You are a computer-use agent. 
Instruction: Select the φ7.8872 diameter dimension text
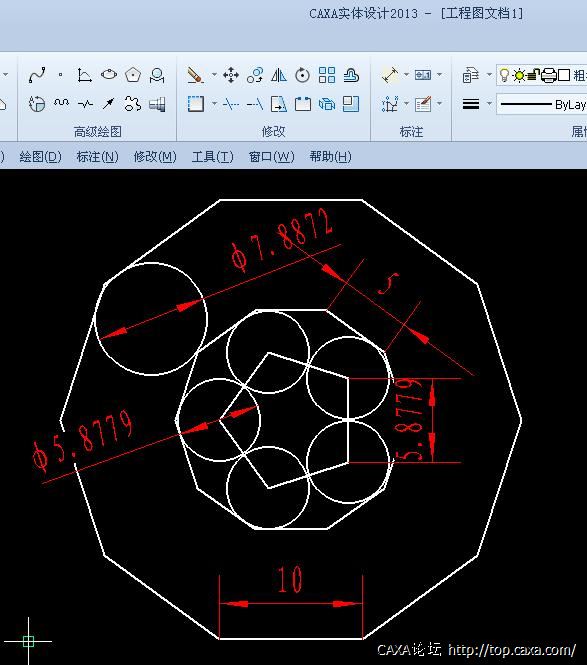click(282, 241)
